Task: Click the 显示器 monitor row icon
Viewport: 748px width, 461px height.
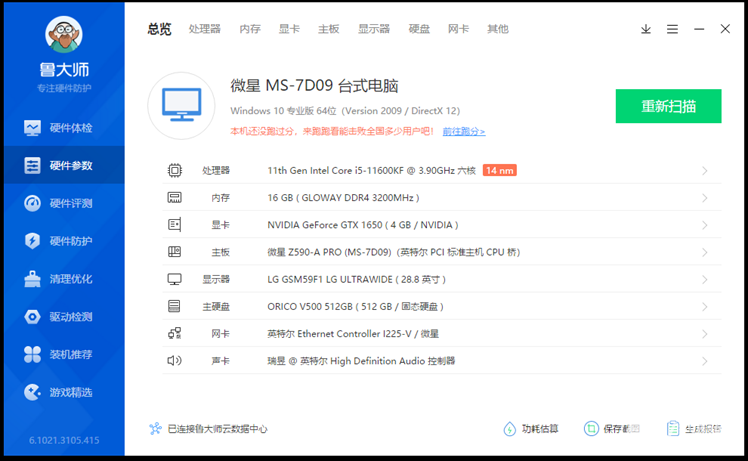Action: (x=175, y=279)
